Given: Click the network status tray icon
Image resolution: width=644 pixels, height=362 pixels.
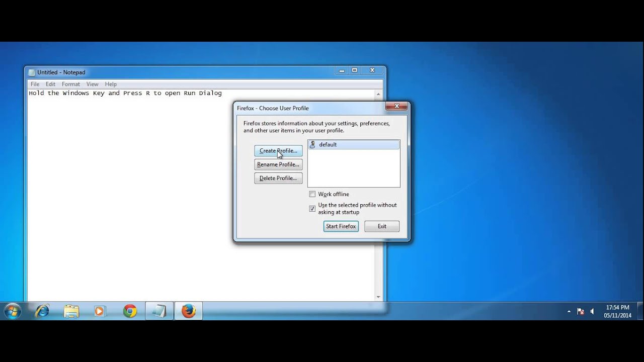Looking at the screenshot, I should coord(580,312).
